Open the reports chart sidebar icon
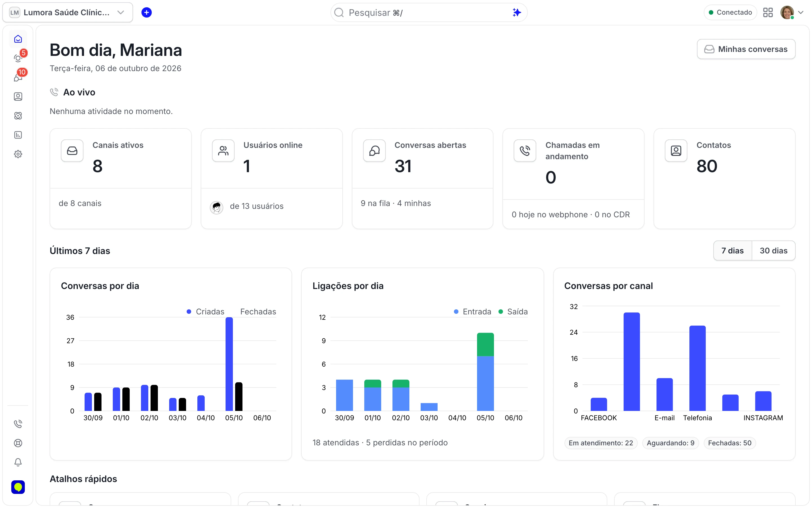This screenshot has height=508, width=812. click(18, 135)
